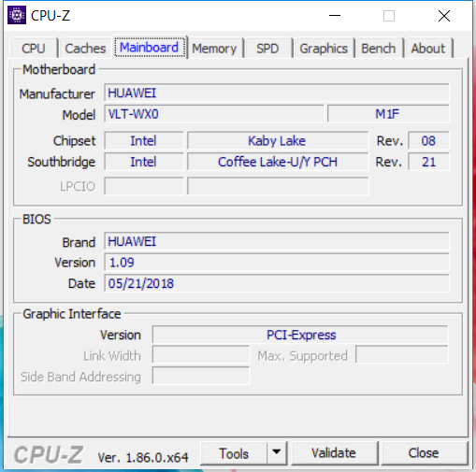Select the Southbridge Coffee Lake-U/Y PCH field
This screenshot has width=476, height=472.
click(x=278, y=162)
